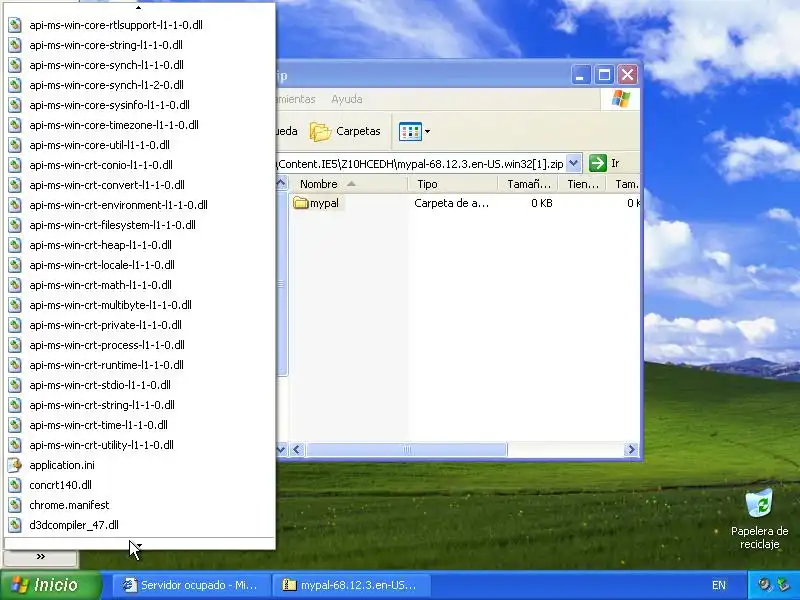
Task: Click the application.ini file icon
Action: click(15, 465)
